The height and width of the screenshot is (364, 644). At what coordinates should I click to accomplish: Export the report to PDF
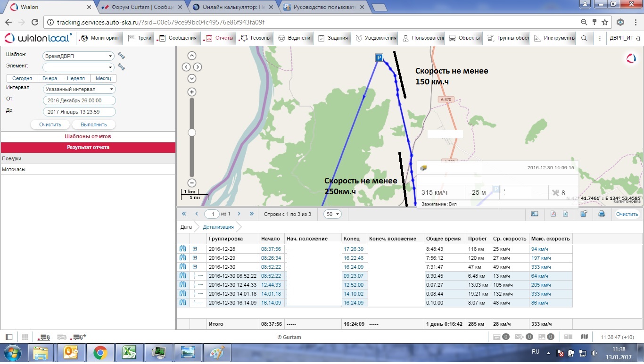pyautogui.click(x=553, y=214)
